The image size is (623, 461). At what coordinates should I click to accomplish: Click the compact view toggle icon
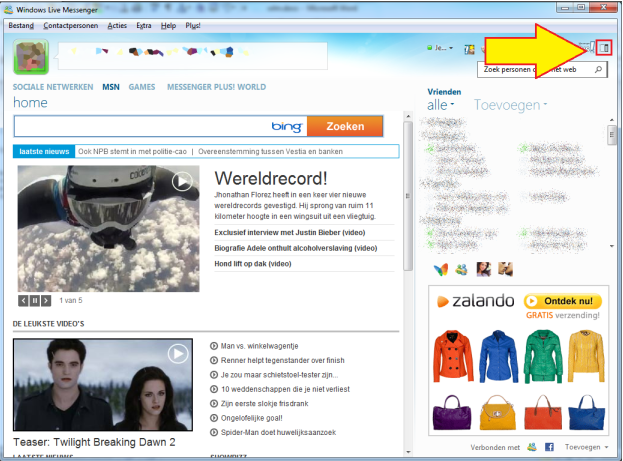pyautogui.click(x=604, y=48)
